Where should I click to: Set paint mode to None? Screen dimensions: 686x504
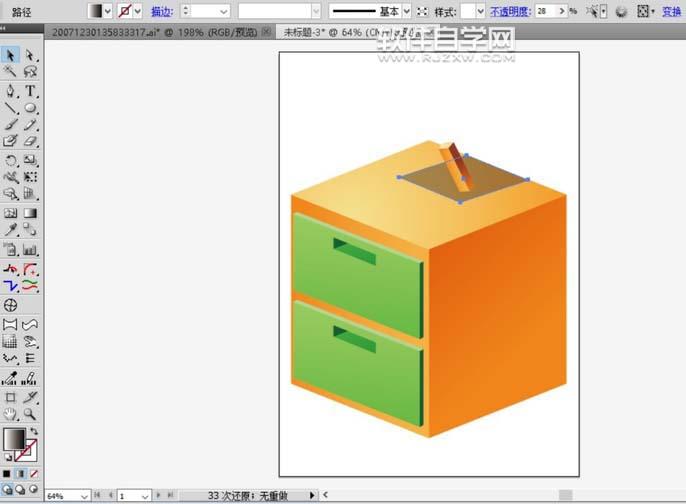(34, 474)
